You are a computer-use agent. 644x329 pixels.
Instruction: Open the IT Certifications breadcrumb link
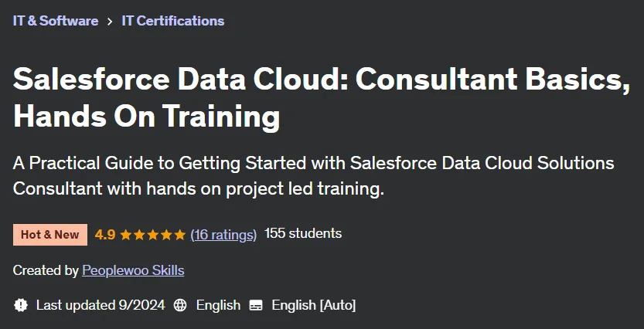pos(173,21)
